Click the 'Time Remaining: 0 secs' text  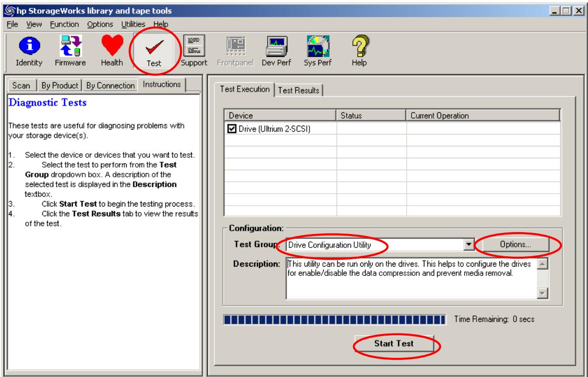point(494,319)
